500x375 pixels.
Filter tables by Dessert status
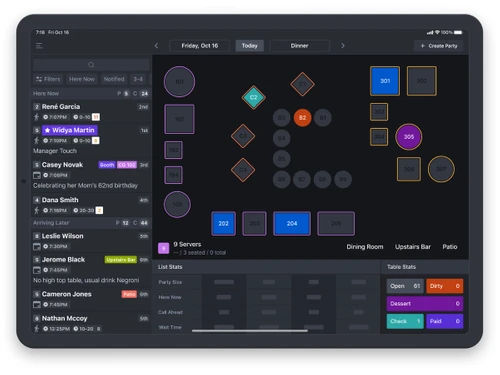tap(425, 304)
